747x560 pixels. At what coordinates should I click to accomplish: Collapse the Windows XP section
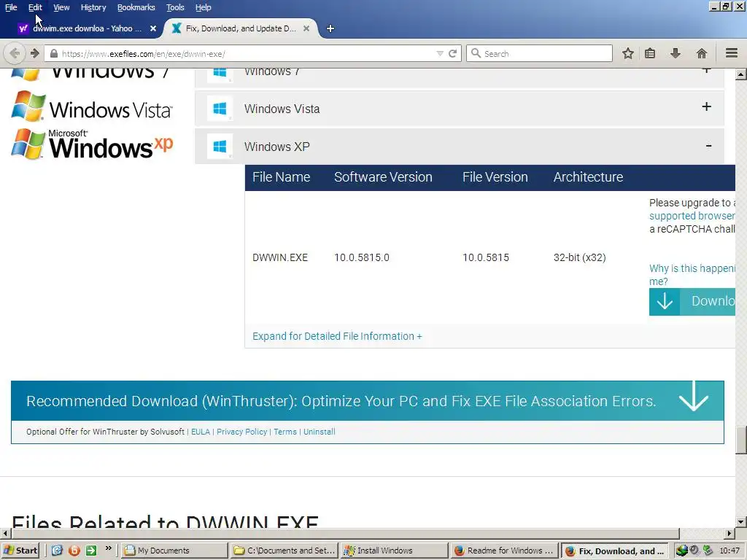point(708,146)
